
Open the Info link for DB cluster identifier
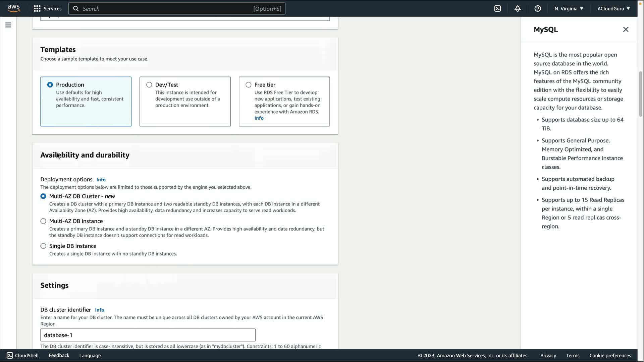point(100,310)
